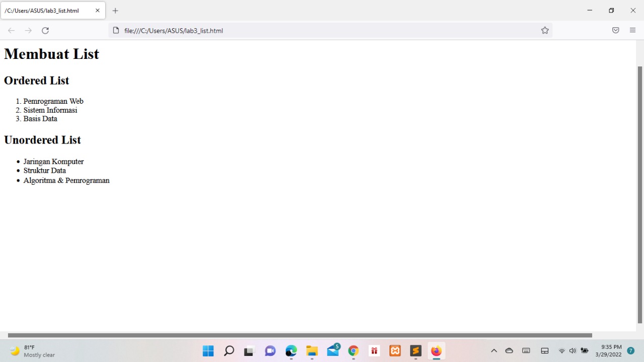
Task: Click the 'Struktur Data' list item
Action: [x=44, y=171]
